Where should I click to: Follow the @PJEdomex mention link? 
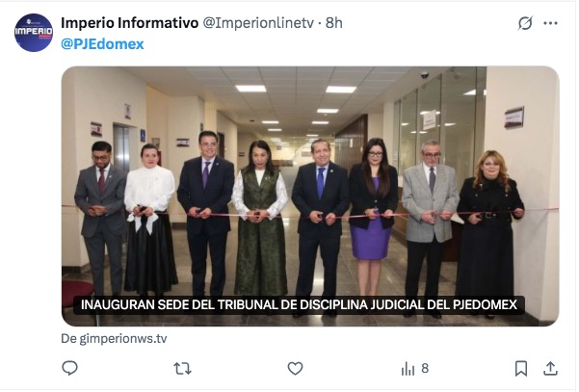tap(102, 44)
